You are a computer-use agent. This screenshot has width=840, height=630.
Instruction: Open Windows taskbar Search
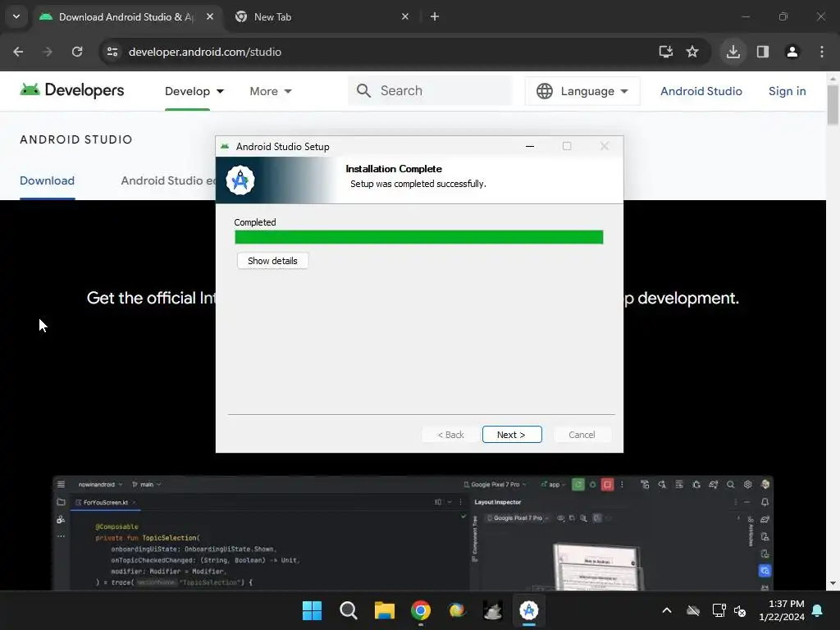tap(348, 610)
